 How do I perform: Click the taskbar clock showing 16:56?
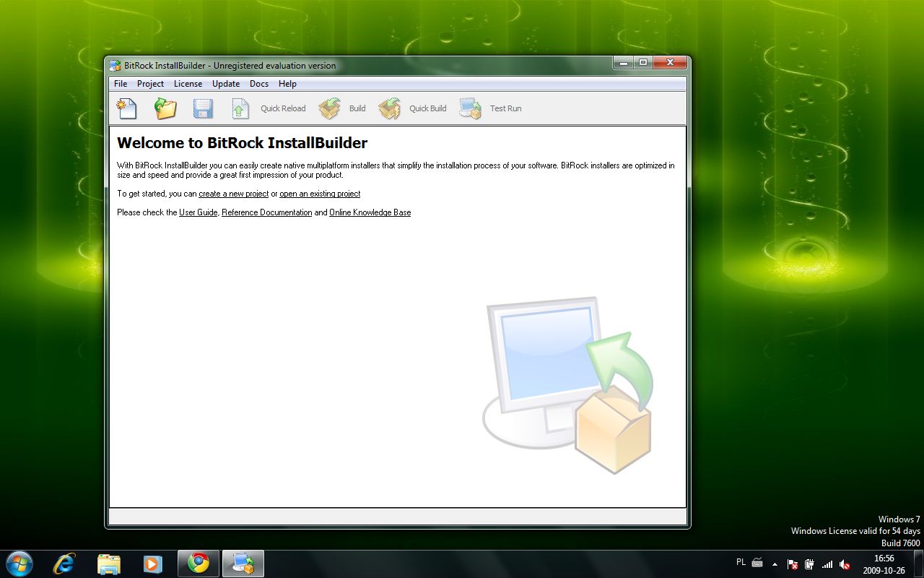coord(884,564)
